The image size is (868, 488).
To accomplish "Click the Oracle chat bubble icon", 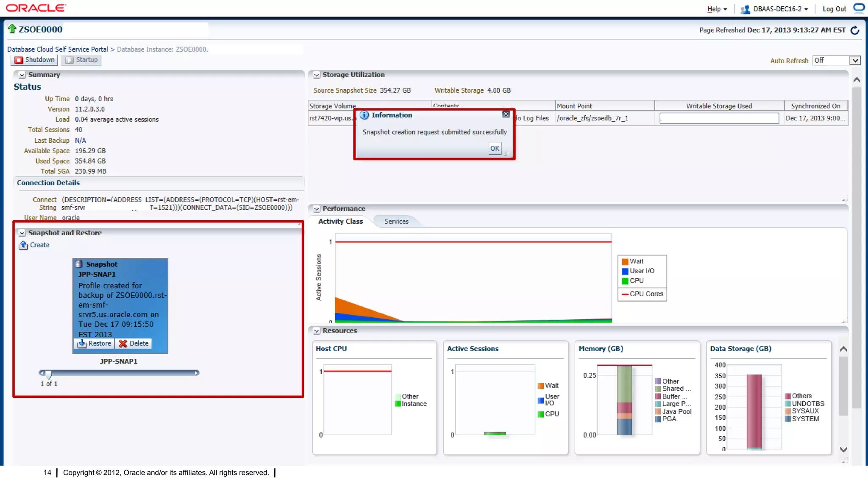I will (x=859, y=8).
